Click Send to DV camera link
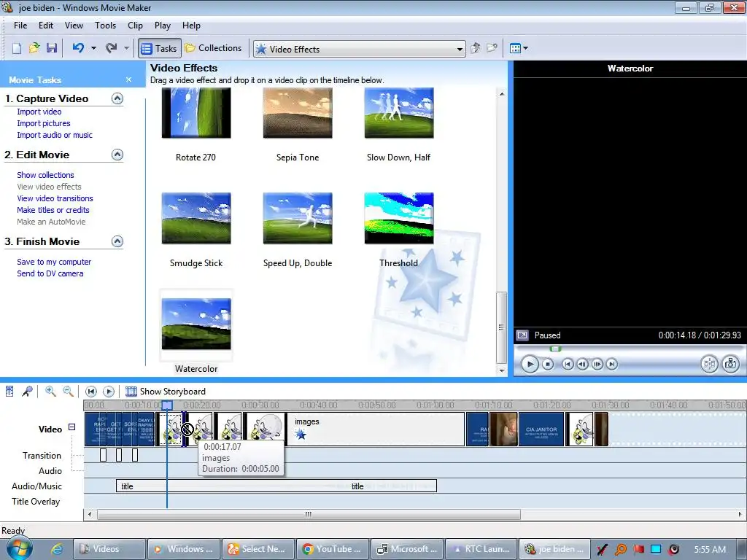 click(x=50, y=273)
